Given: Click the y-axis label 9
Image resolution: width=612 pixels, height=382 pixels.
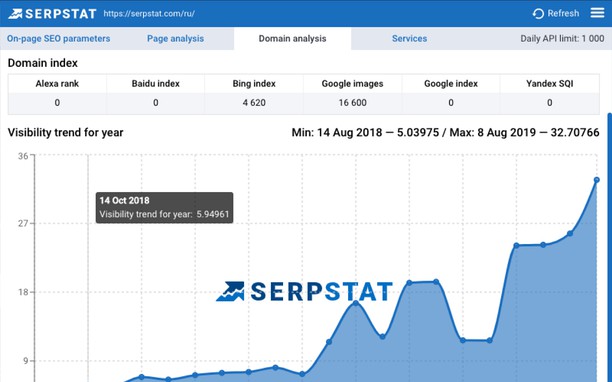Looking at the screenshot, I should point(26,361).
